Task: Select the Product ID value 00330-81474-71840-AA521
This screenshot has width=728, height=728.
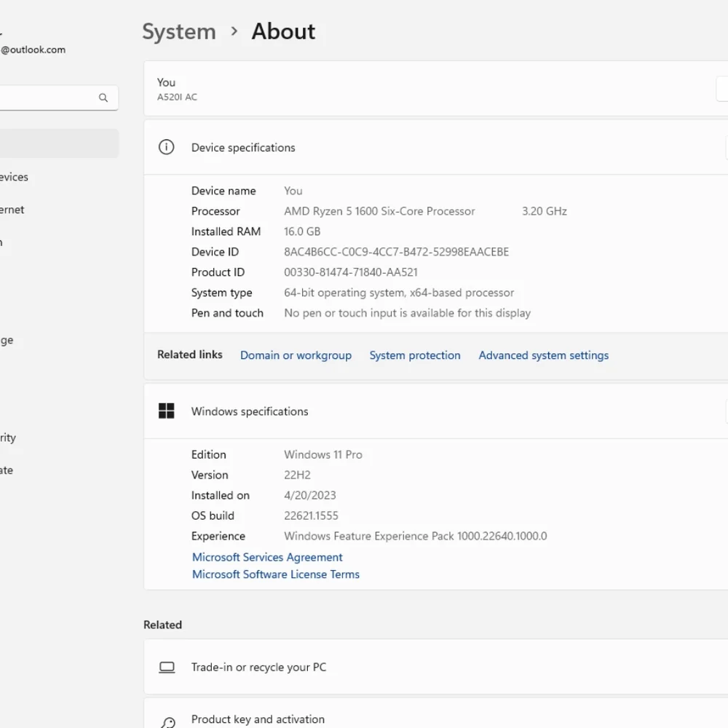Action: 351,272
